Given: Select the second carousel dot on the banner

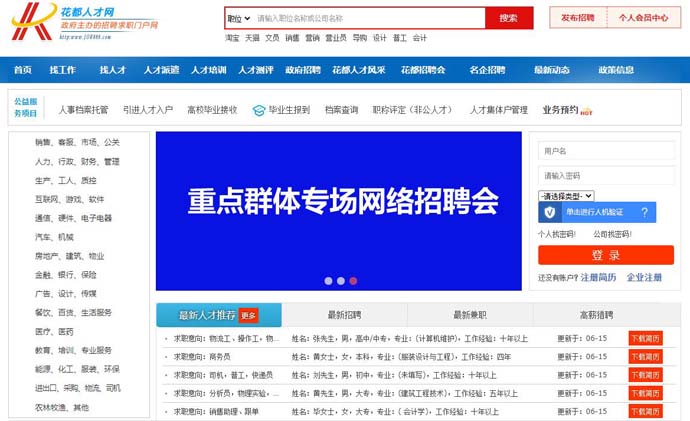Looking at the screenshot, I should point(341,281).
